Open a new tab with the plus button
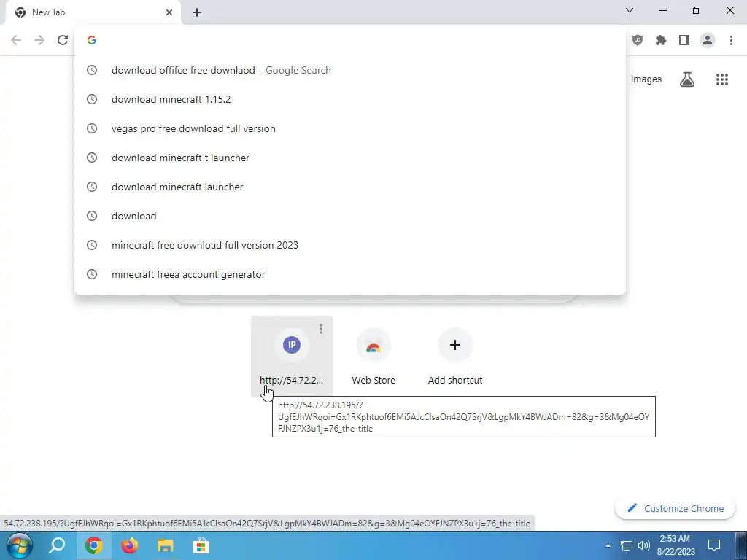The image size is (747, 560). 197,12
